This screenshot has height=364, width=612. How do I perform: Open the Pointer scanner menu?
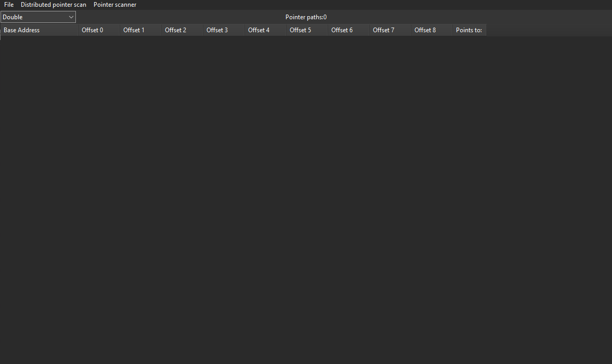coord(115,5)
